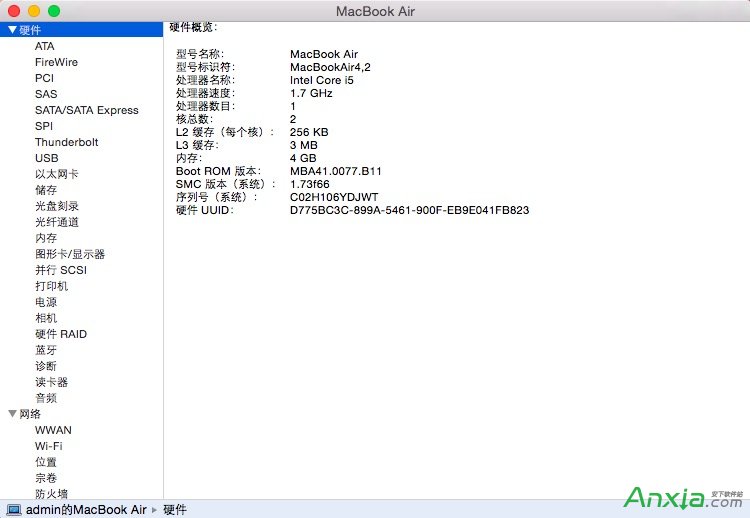Click the computer icon in path bar

[14, 509]
